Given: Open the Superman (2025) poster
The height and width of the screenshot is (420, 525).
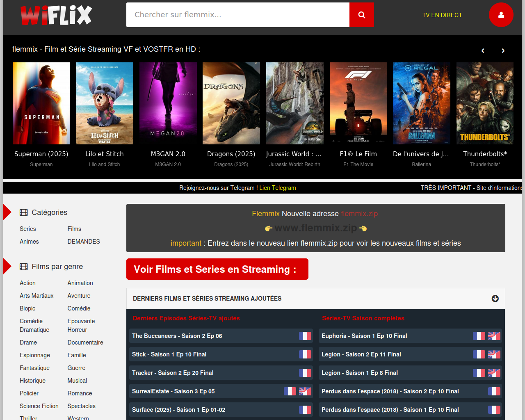Looking at the screenshot, I should (x=41, y=103).
